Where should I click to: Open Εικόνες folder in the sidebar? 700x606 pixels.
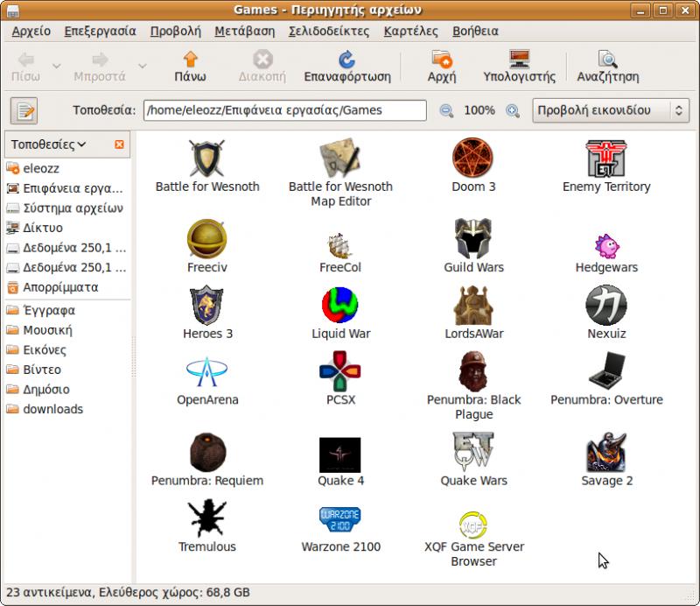67,349
